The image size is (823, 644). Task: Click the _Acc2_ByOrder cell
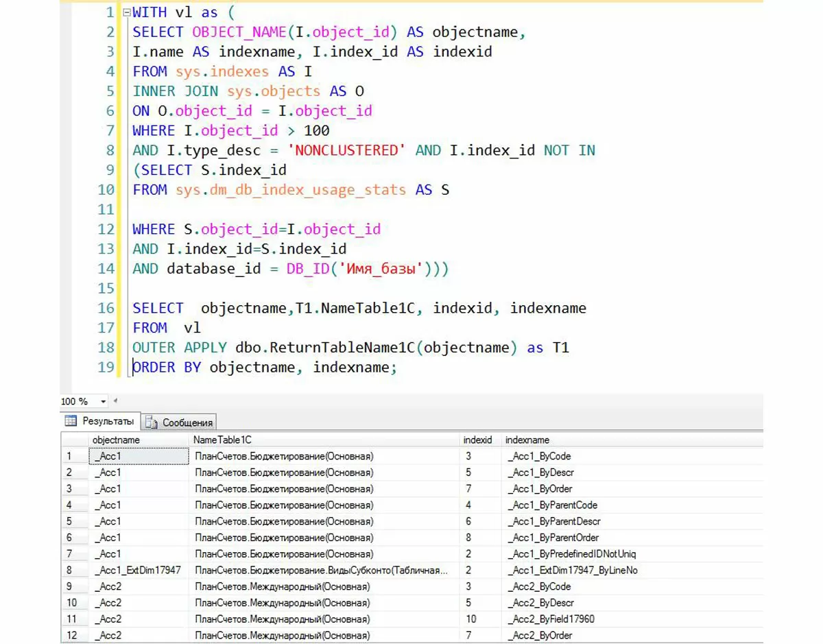click(x=631, y=635)
